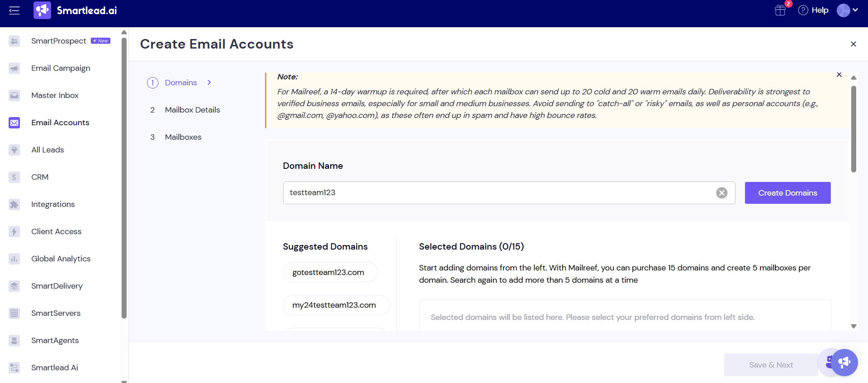Click the dialog scroll down arrow
Viewport: 868px width, 383px height.
pos(853,326)
